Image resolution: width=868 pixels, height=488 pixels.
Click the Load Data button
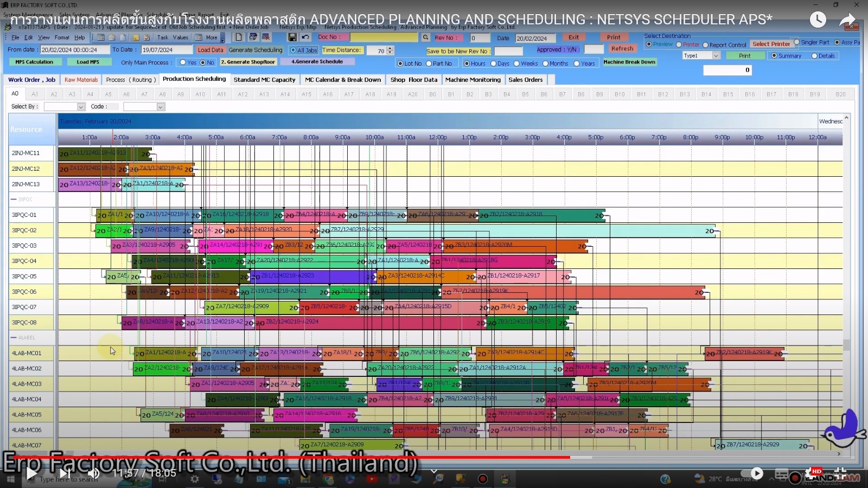(210, 50)
